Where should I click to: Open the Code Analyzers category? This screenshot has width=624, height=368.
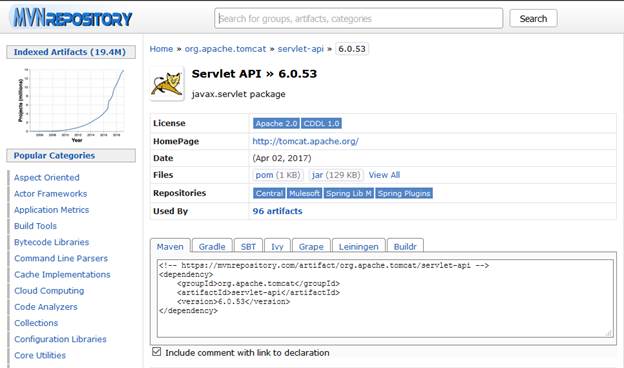[46, 307]
